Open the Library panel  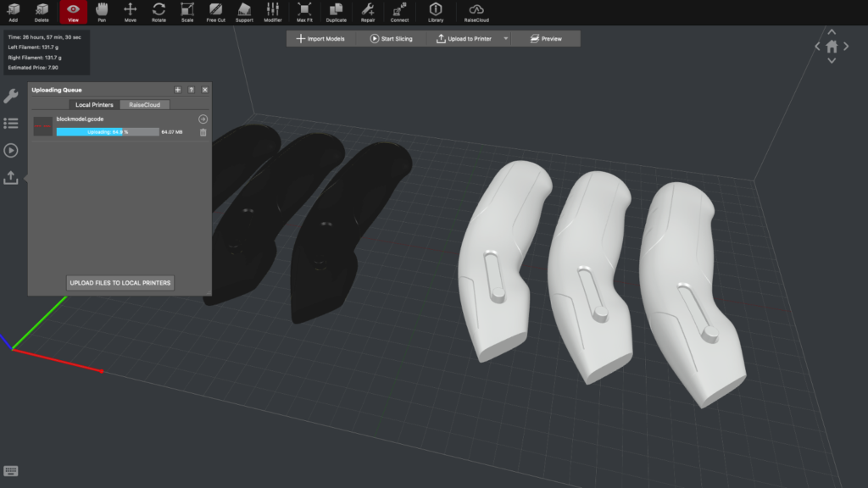click(x=435, y=13)
